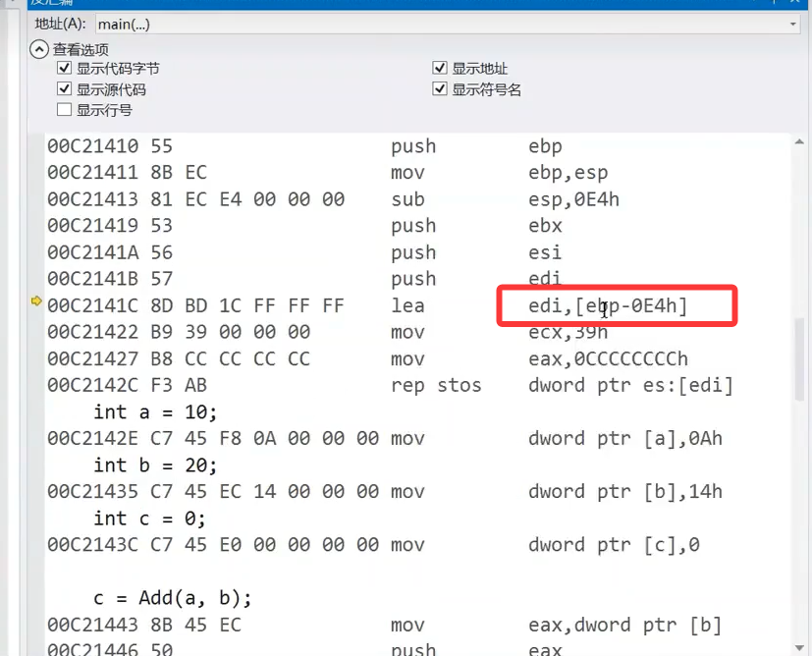The image size is (812, 656).
Task: Click the scrollbar up arrow in disassembly
Action: coord(799,141)
